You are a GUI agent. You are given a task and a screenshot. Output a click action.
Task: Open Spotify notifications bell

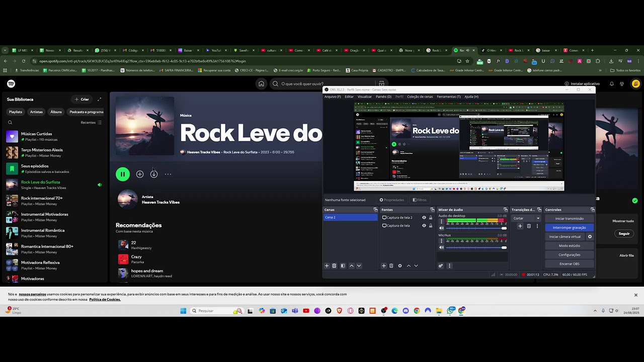(612, 84)
